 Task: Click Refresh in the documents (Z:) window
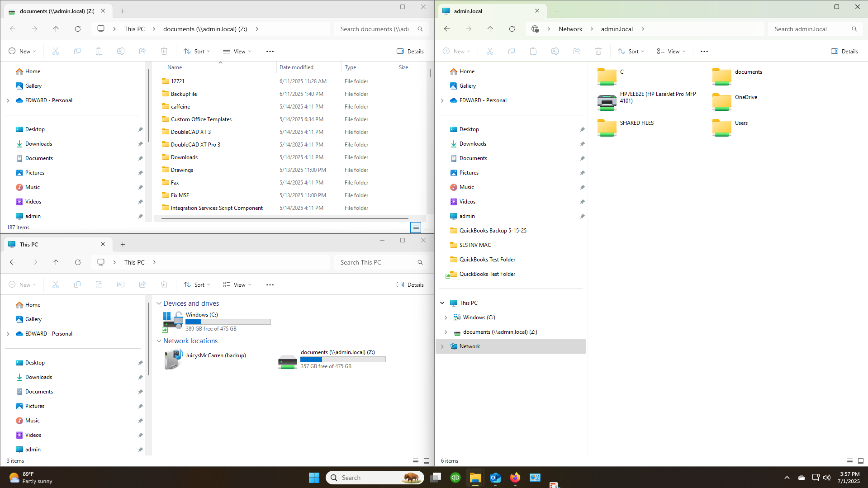[78, 29]
